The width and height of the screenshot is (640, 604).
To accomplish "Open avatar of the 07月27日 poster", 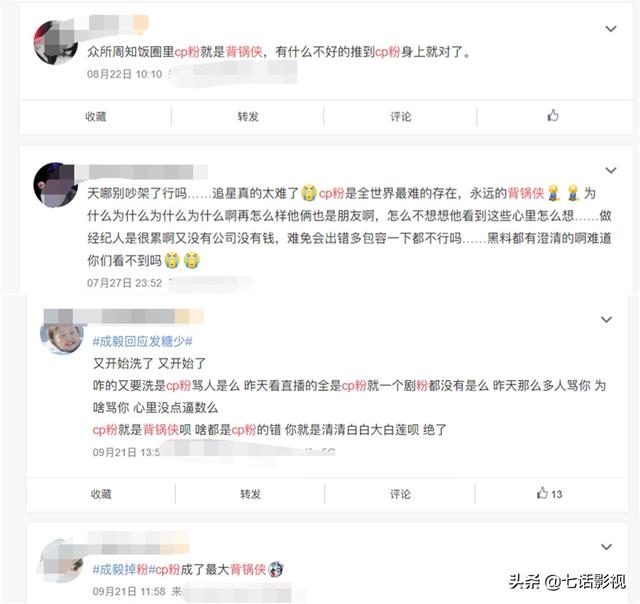I will tap(56, 184).
